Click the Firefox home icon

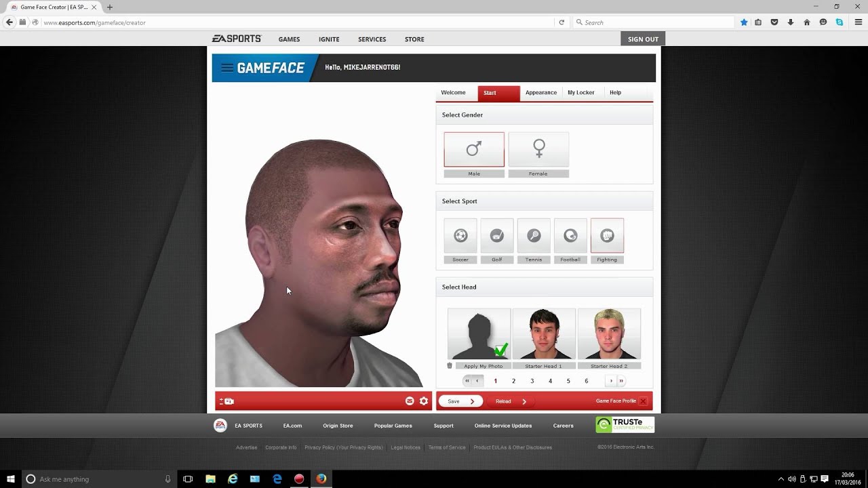(807, 22)
